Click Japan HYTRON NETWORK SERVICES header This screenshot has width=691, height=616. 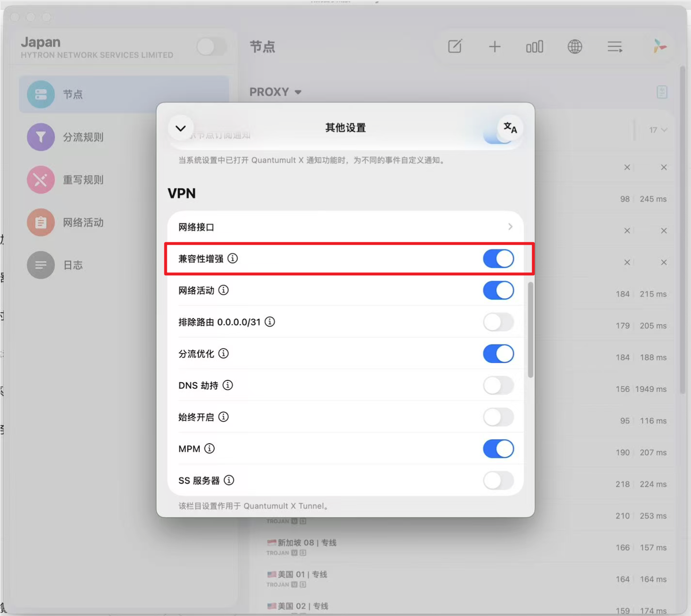click(97, 47)
